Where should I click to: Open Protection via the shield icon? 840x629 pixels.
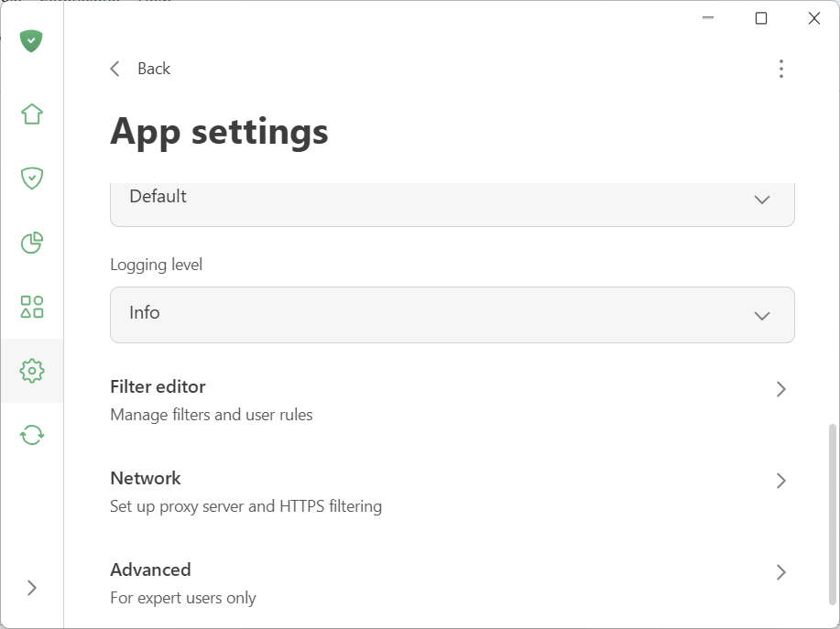pos(31,178)
